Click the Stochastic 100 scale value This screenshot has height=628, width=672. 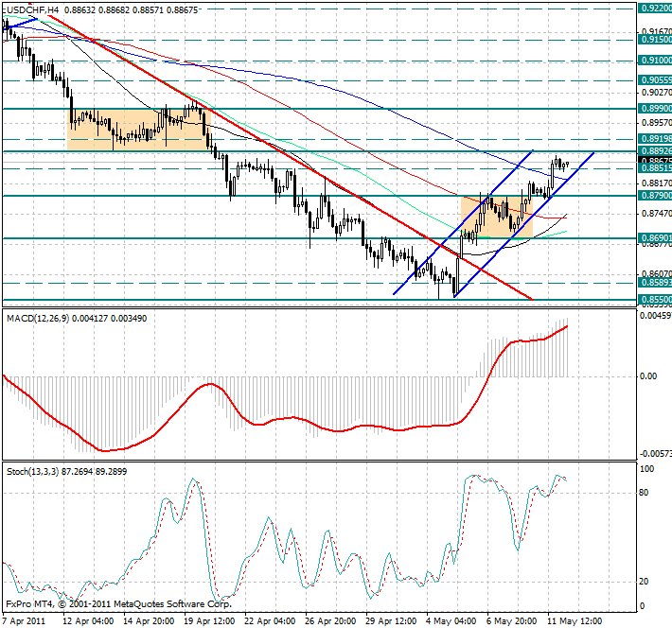[646, 469]
